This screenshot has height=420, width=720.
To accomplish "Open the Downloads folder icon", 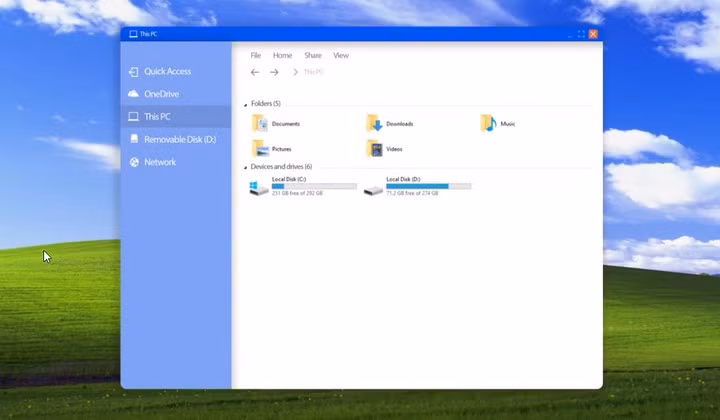I will pyautogui.click(x=374, y=123).
